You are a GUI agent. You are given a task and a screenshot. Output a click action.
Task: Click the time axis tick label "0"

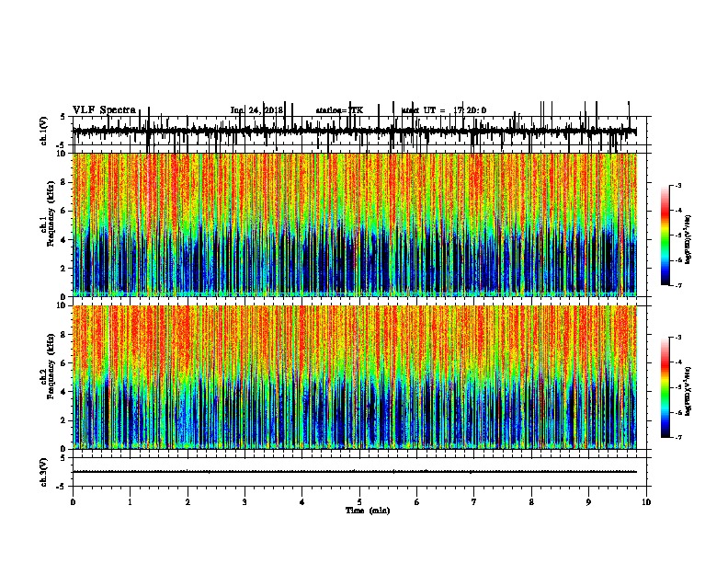click(73, 502)
